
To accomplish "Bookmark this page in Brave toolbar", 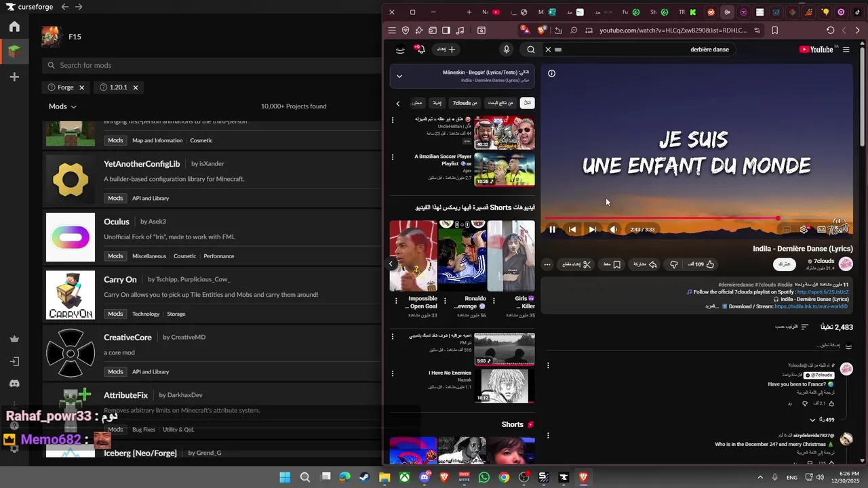I will click(x=774, y=30).
